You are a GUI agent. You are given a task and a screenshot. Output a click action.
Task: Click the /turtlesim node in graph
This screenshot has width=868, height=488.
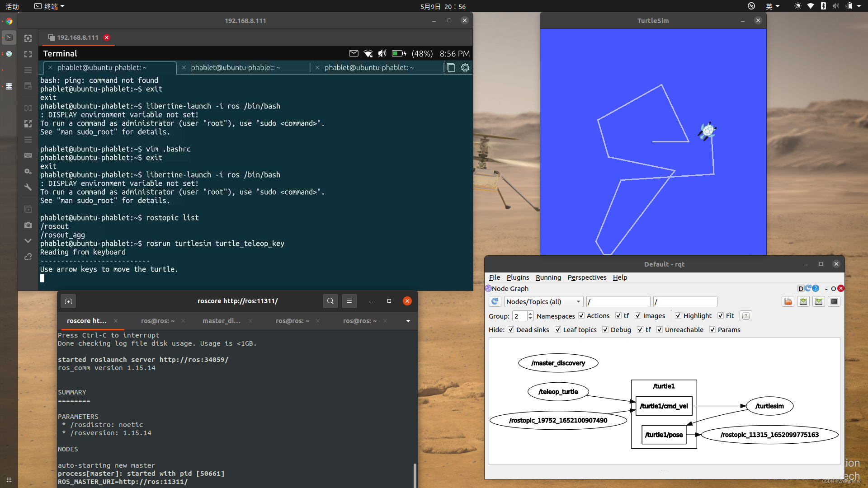point(770,406)
